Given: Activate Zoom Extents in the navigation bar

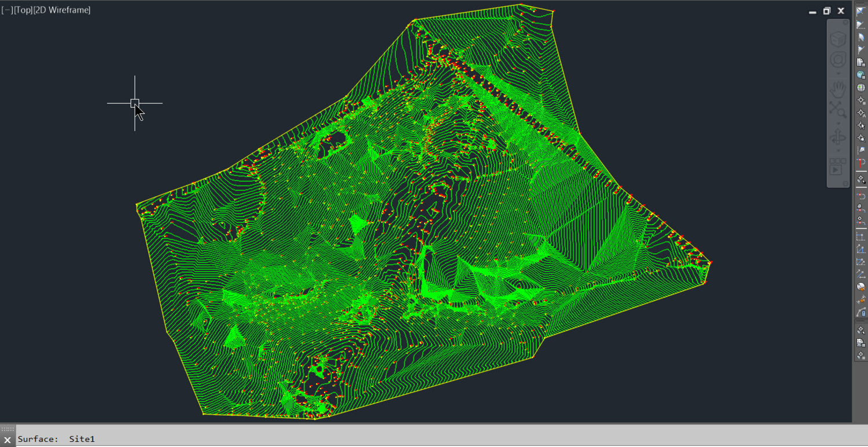Looking at the screenshot, I should click(837, 109).
